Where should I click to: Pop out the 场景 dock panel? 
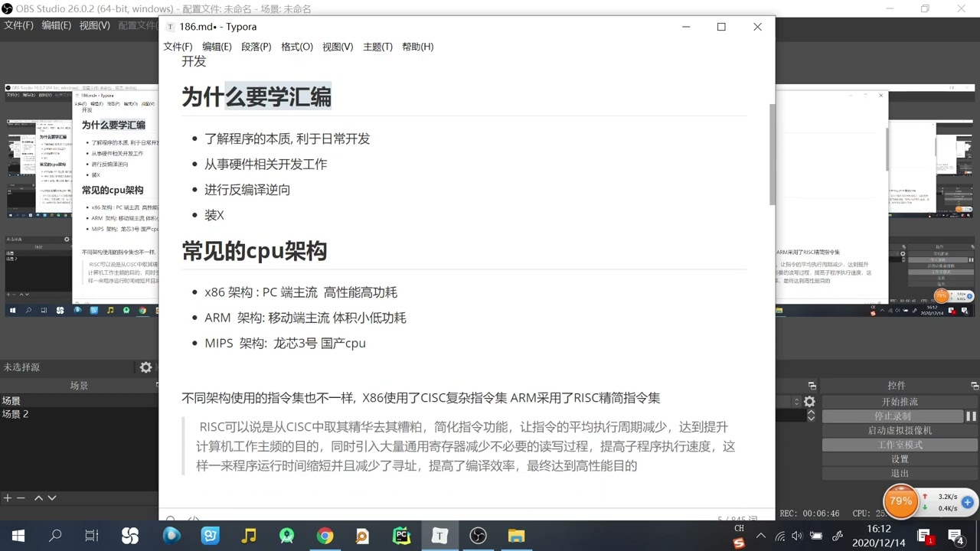coord(156,386)
